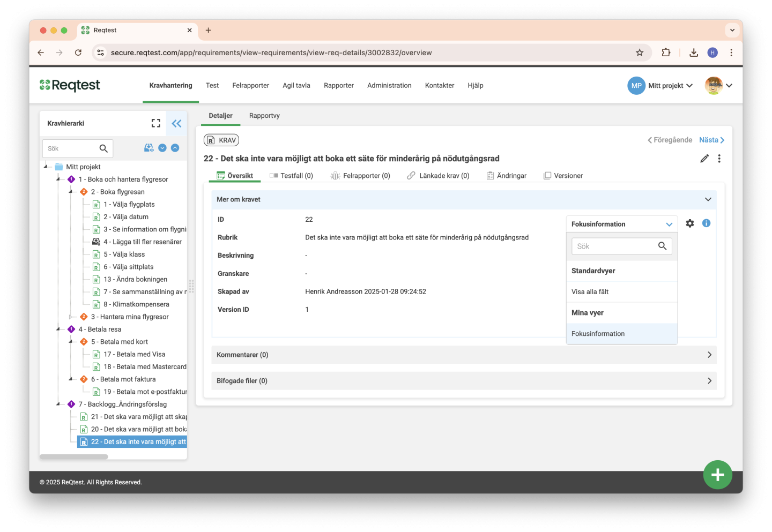This screenshot has height=532, width=772.
Task: Open Rapporter menu
Action: point(339,86)
